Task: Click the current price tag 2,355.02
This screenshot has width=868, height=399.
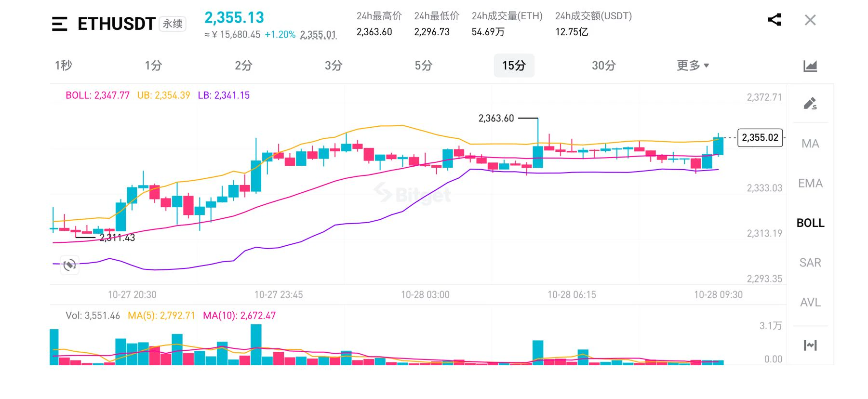Action: (760, 138)
